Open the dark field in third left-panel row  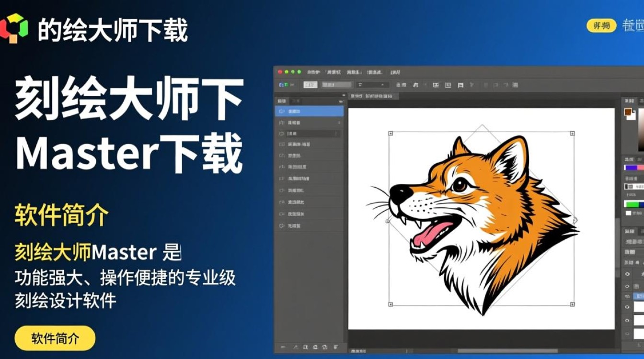pos(312,134)
